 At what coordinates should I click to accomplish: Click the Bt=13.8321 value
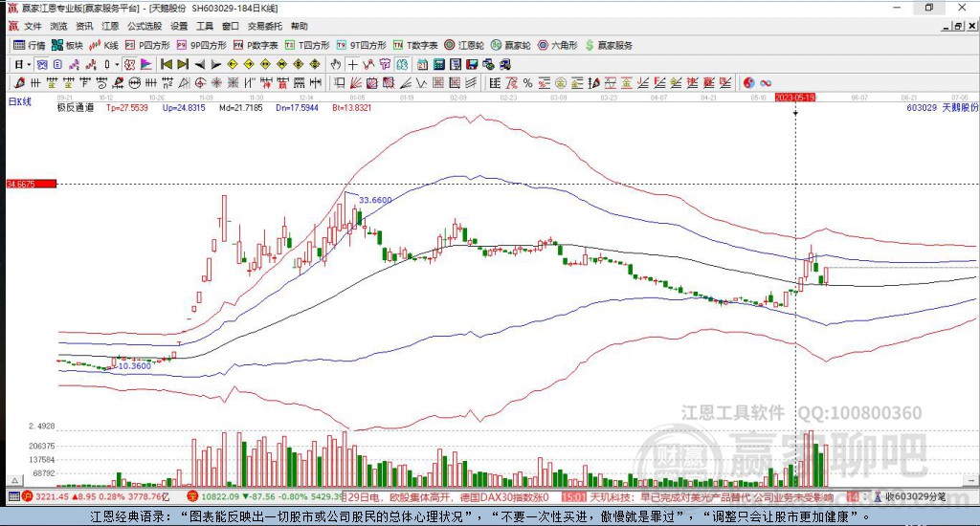352,107
